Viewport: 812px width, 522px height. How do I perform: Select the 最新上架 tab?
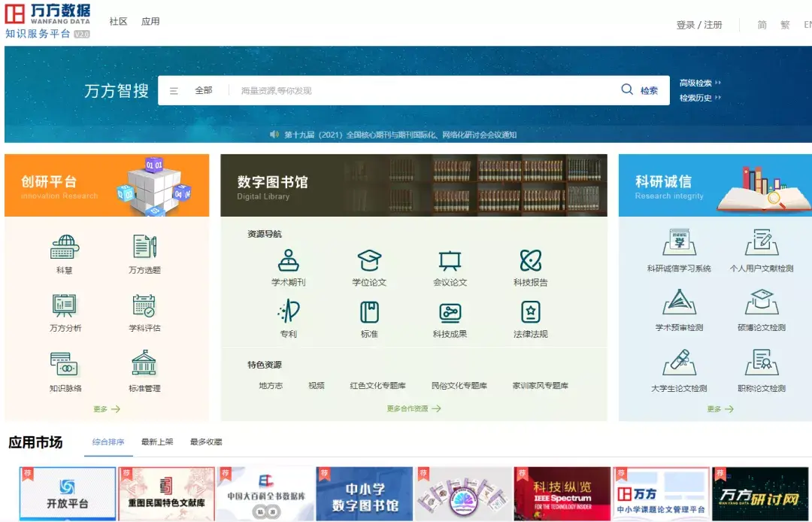click(157, 442)
